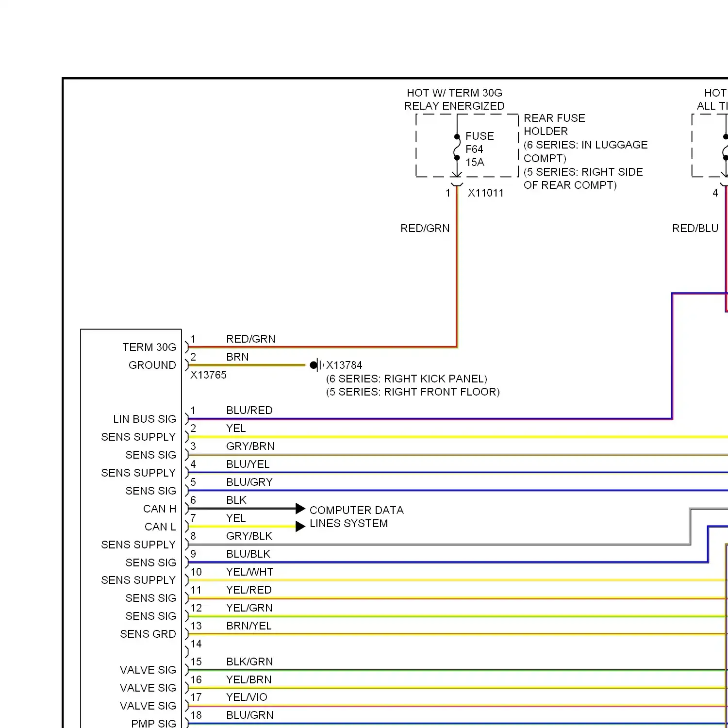Image resolution: width=728 pixels, height=728 pixels.
Task: Select the BLK label on pin 6
Action: coord(236,500)
